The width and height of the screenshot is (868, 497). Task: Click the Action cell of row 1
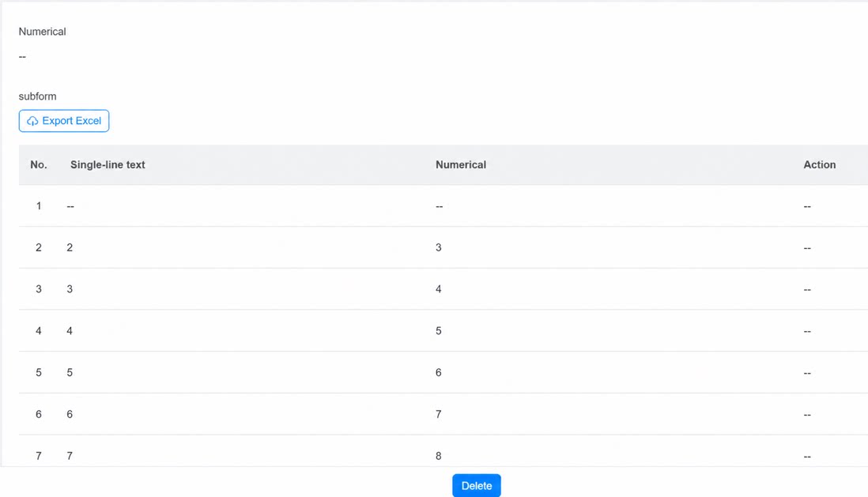807,206
